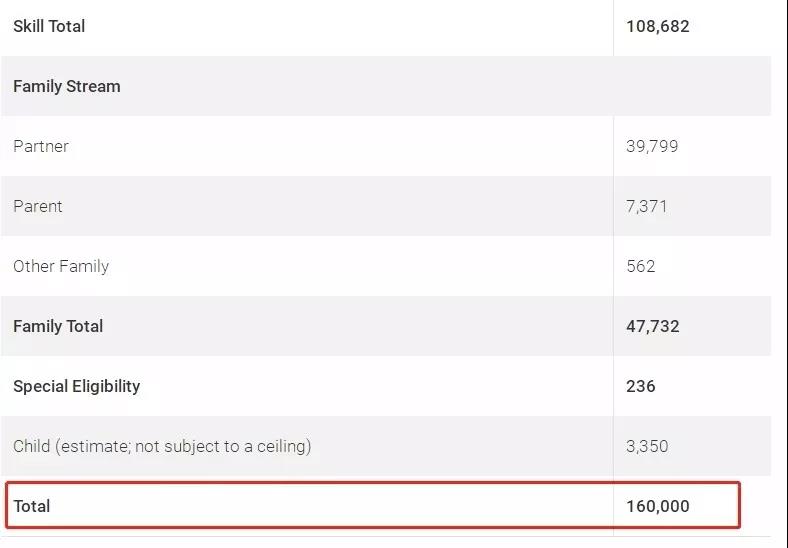The width and height of the screenshot is (788, 548).
Task: Select the Family Total row label
Action: pyautogui.click(x=58, y=326)
